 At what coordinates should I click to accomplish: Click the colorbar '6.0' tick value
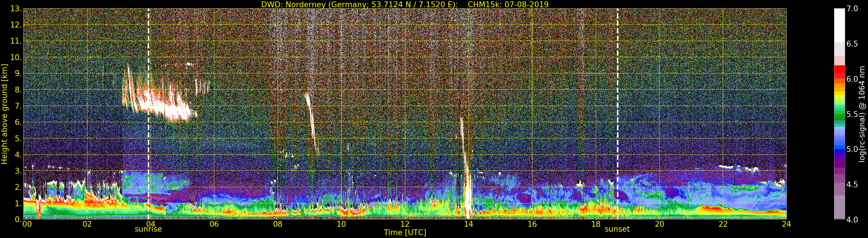[x=852, y=79]
